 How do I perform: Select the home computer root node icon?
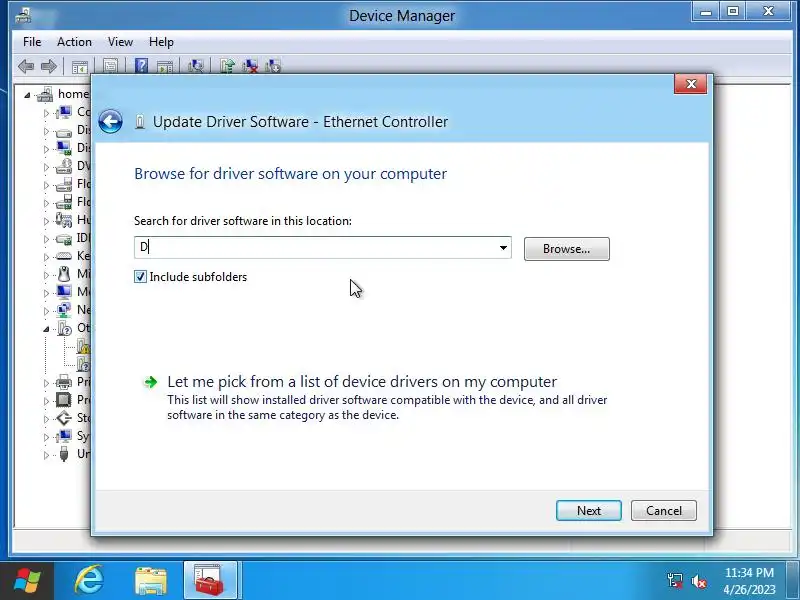point(44,94)
